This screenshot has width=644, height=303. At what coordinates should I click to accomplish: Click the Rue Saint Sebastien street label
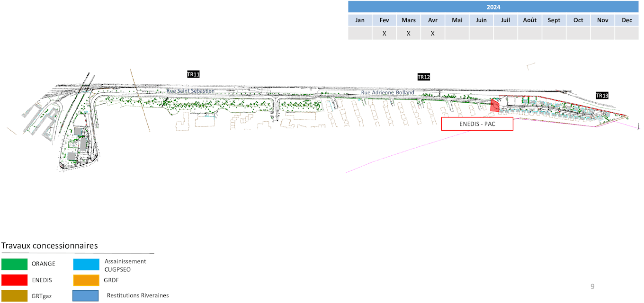pos(190,90)
